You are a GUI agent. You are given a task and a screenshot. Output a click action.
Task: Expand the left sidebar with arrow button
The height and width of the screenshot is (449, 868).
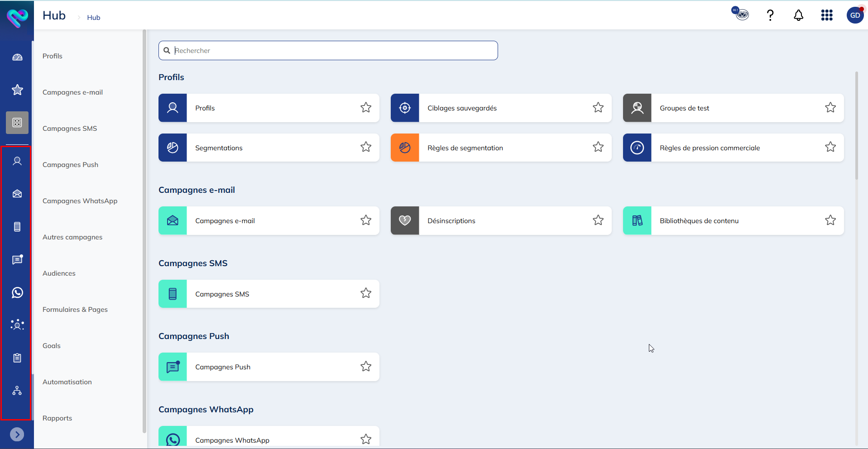click(17, 435)
